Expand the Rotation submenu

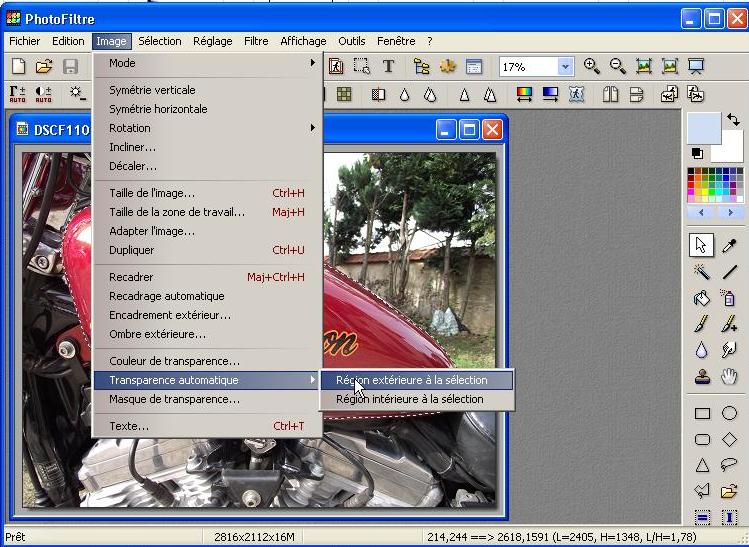click(207, 128)
